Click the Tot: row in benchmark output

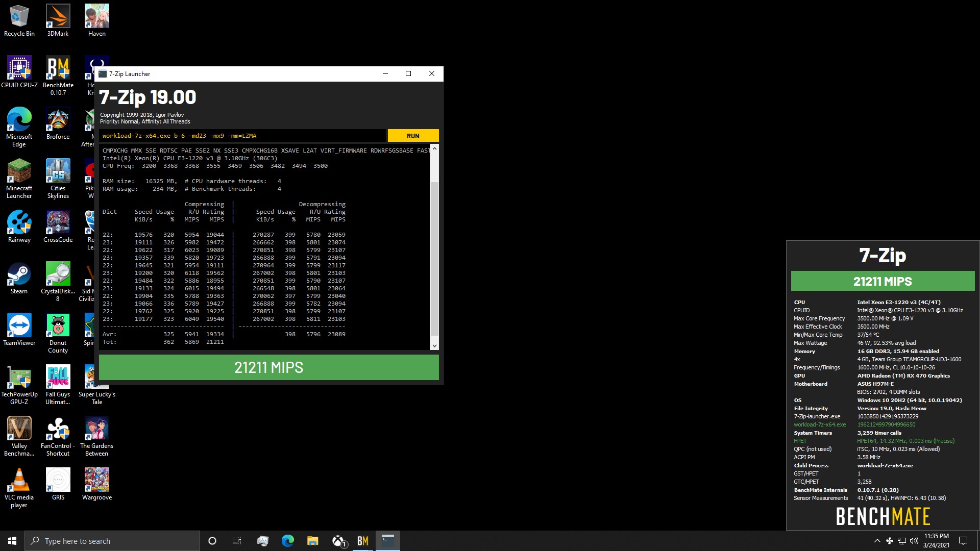[x=163, y=342]
